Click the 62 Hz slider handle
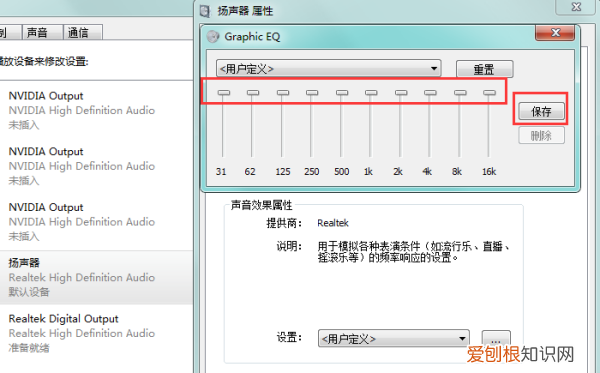Viewport: 600px width, 373px height. [x=253, y=93]
